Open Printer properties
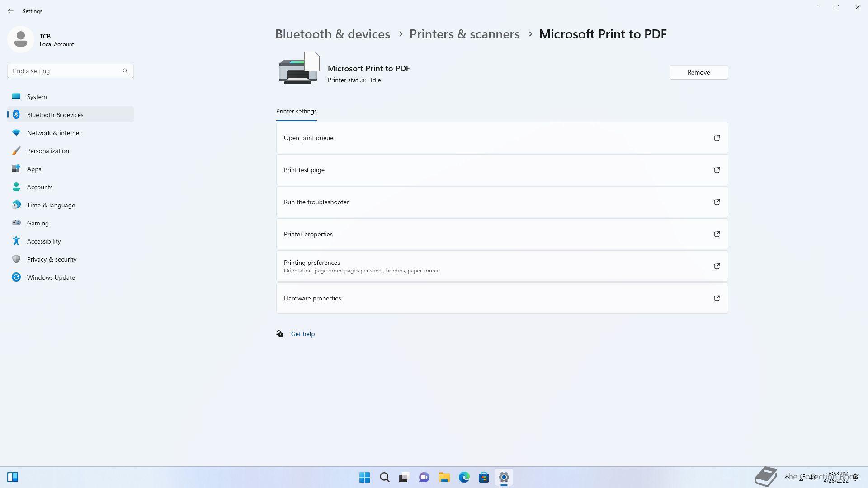The image size is (868, 488). click(502, 234)
